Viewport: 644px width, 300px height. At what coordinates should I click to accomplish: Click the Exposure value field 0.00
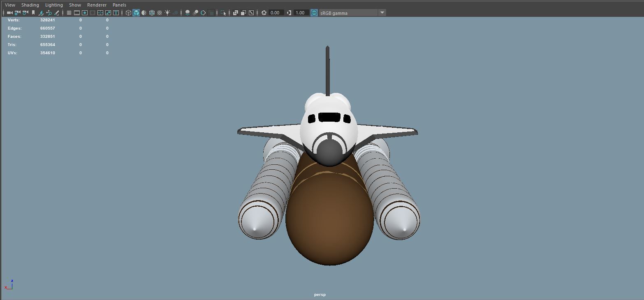coord(276,13)
